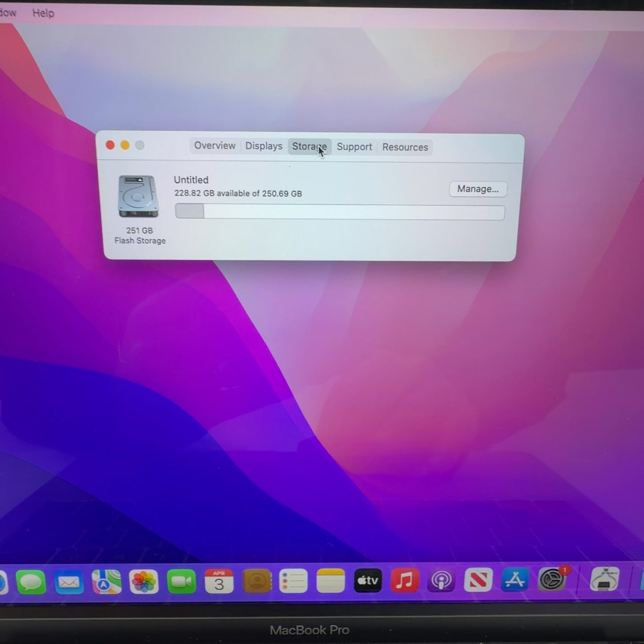Open the Calendar app showing Apr 3
The width and height of the screenshot is (644, 644).
pyautogui.click(x=219, y=582)
